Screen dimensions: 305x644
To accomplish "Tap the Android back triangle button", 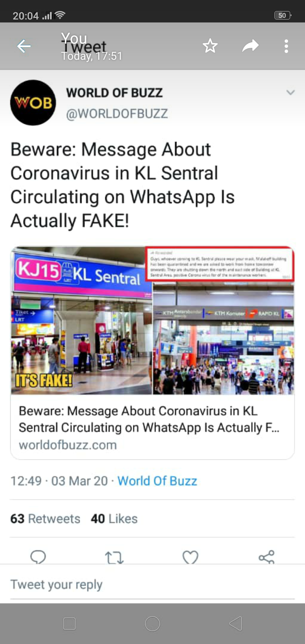I will [236, 624].
